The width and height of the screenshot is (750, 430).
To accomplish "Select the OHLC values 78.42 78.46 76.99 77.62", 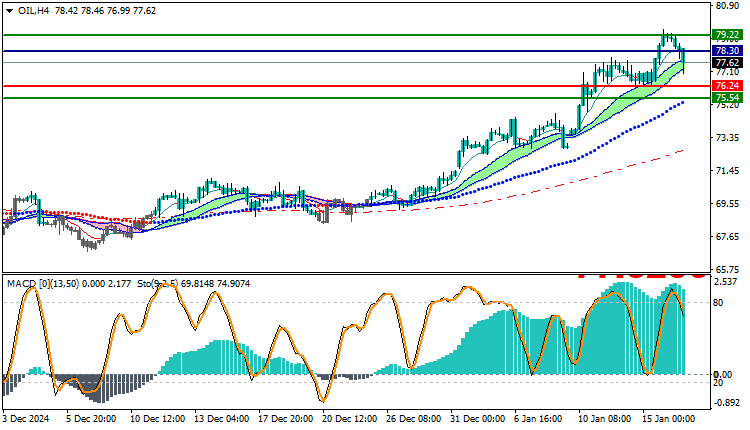I will (x=105, y=11).
